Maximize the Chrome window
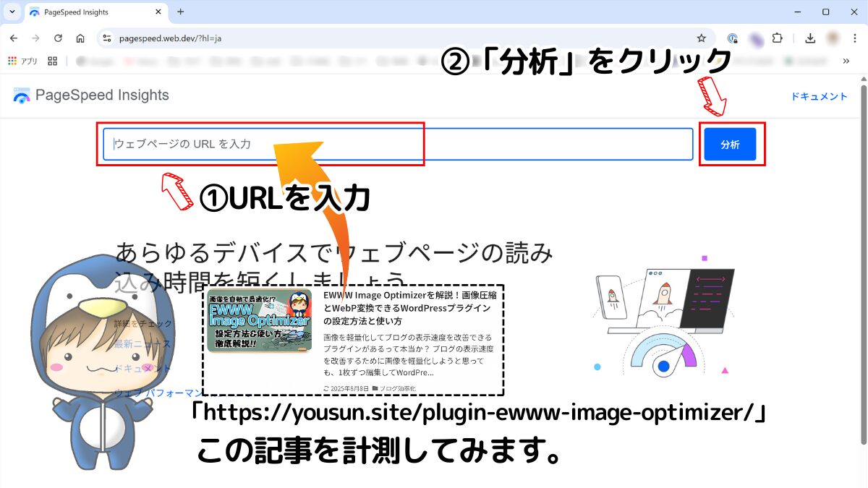 pyautogui.click(x=825, y=12)
